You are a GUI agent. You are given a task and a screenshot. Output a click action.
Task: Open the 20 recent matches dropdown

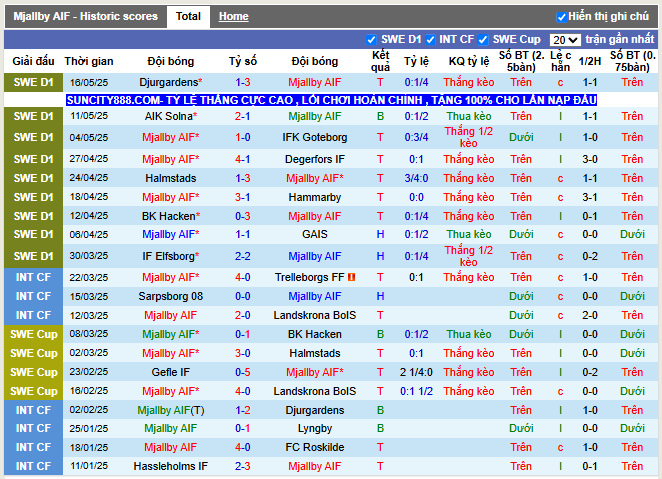click(565, 40)
